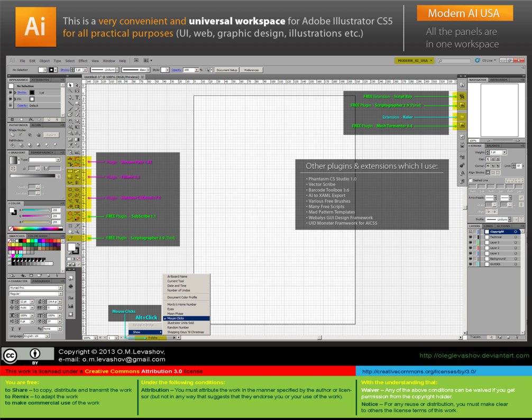
Task: Click the fx add effect icon
Action: coord(31,120)
